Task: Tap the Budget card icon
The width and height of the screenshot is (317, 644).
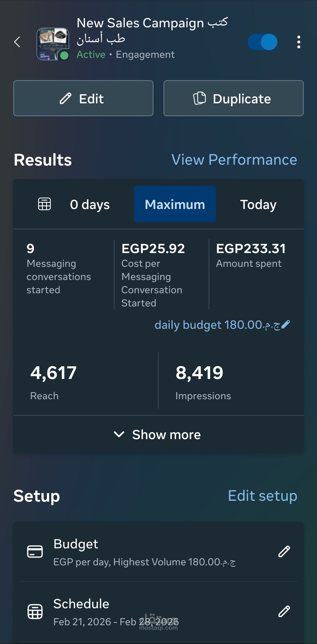Action: (35, 552)
